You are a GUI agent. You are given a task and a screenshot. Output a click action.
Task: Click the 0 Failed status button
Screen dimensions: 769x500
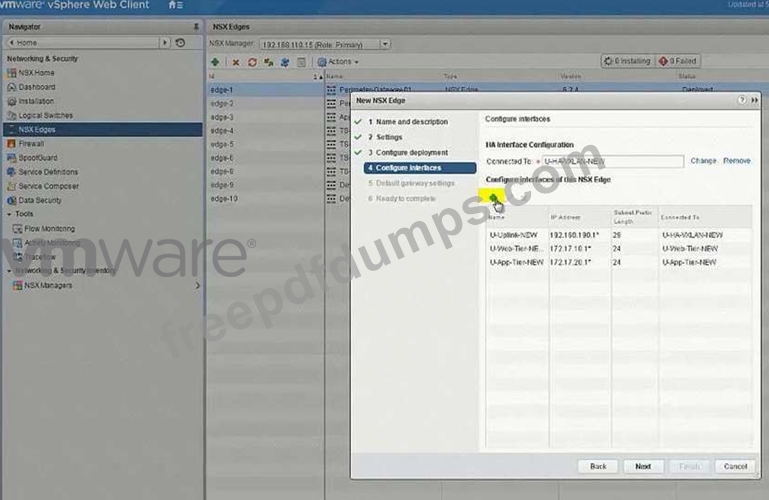pos(679,61)
